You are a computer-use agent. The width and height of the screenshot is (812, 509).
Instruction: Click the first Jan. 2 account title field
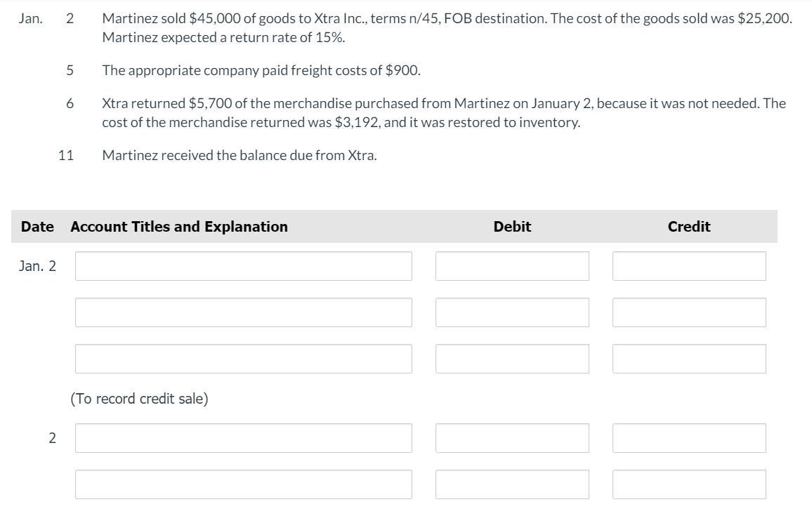coord(243,266)
